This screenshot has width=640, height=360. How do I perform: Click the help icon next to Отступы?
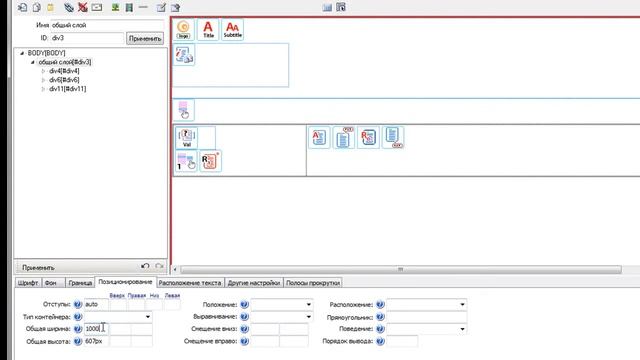pyautogui.click(x=78, y=304)
